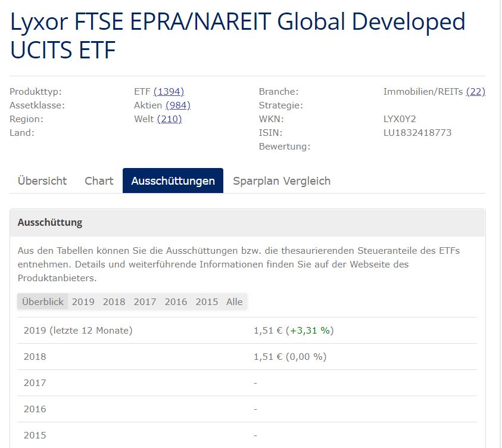Viewport: 502px width, 448px height.
Task: Select the Überblick year filter
Action: point(43,301)
